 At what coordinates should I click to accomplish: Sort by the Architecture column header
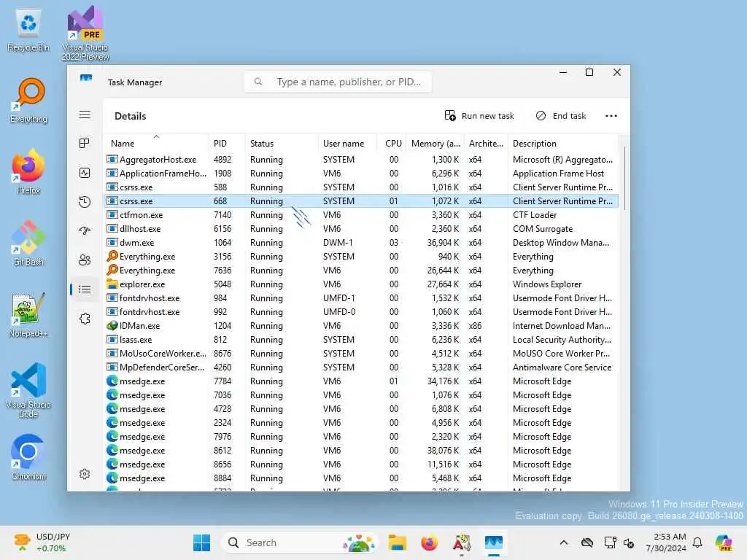486,143
